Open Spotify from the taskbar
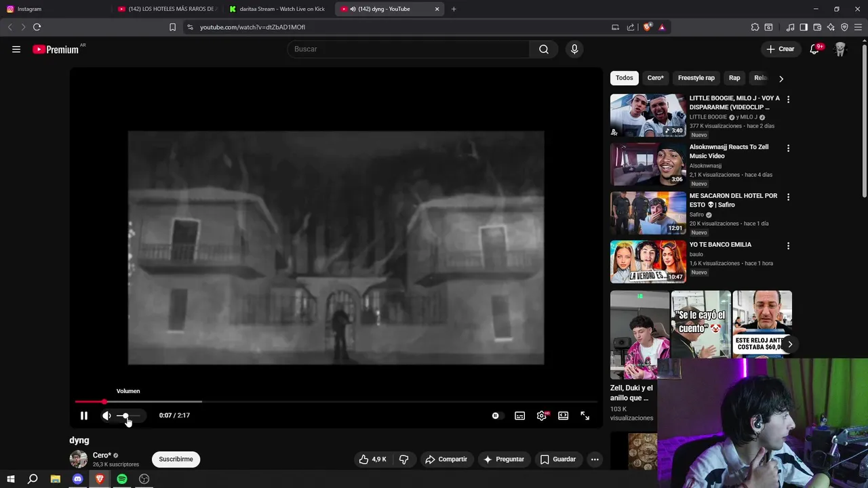The height and width of the screenshot is (488, 868). [122, 479]
